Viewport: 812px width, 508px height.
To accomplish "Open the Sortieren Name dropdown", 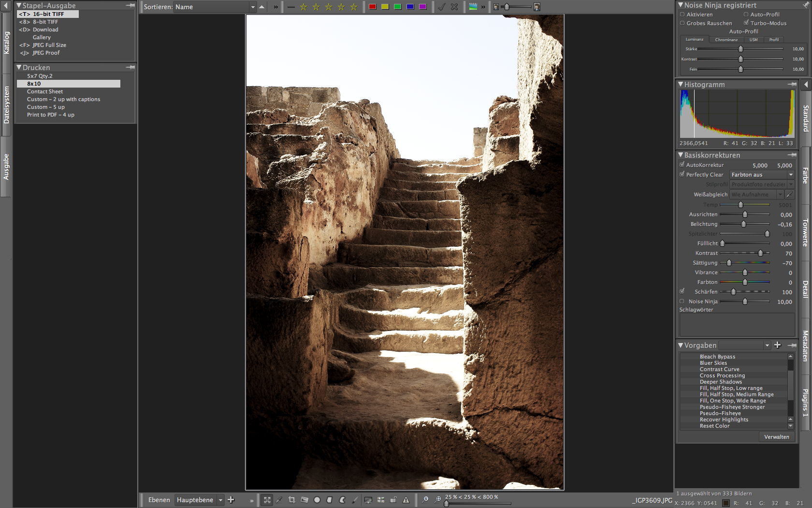I will 253,7.
